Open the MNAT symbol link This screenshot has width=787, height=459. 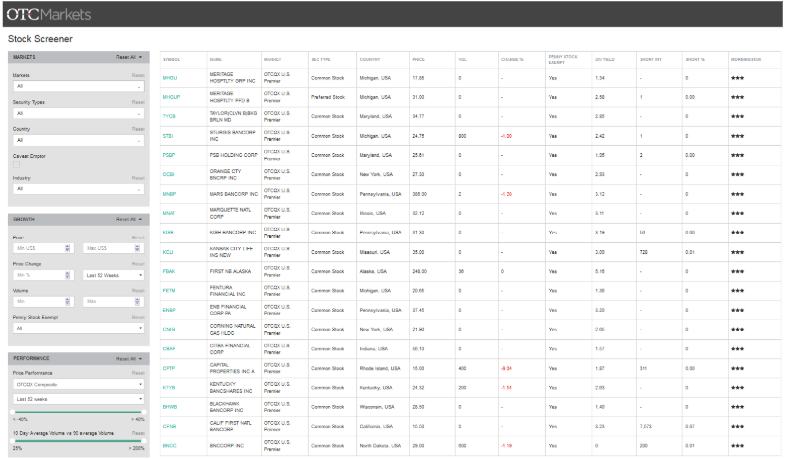[169, 213]
